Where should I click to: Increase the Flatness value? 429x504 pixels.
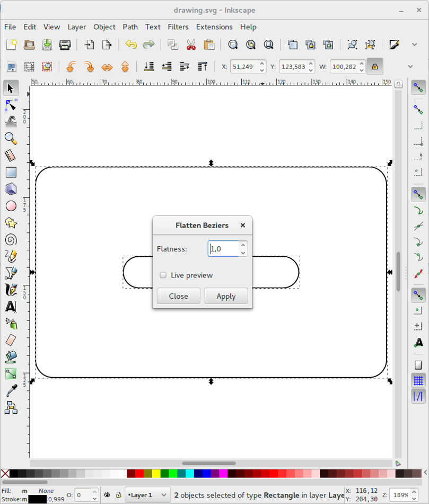click(x=243, y=245)
